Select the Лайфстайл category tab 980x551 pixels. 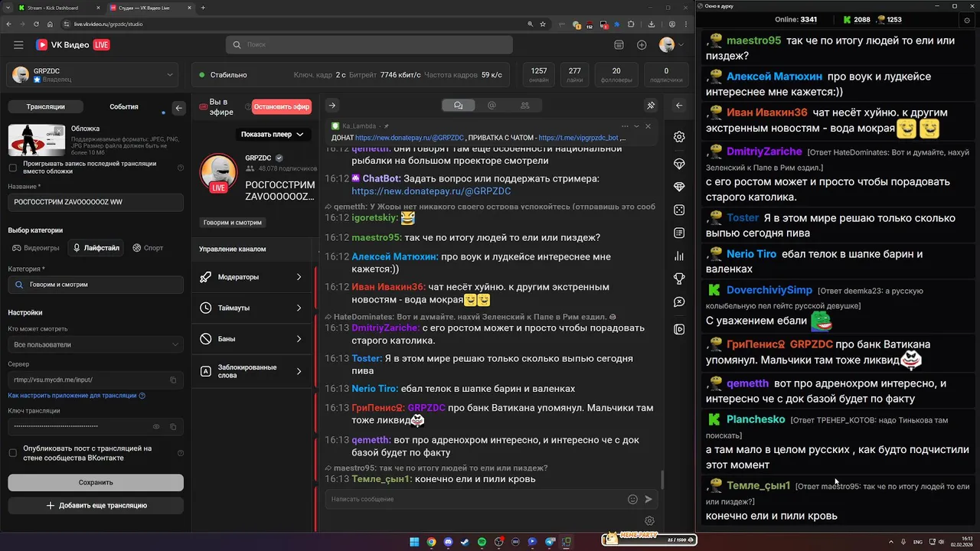coord(96,248)
